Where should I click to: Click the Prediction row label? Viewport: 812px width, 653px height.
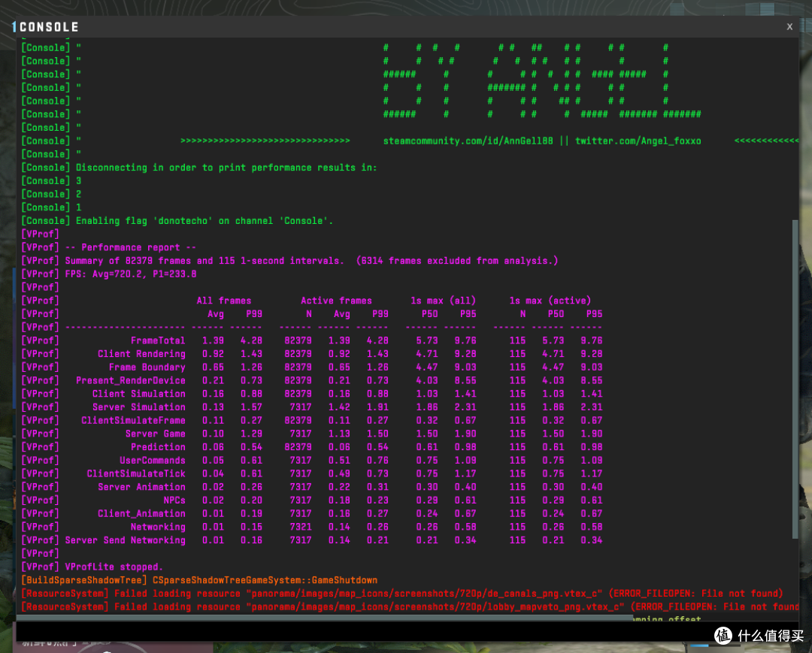(x=158, y=447)
